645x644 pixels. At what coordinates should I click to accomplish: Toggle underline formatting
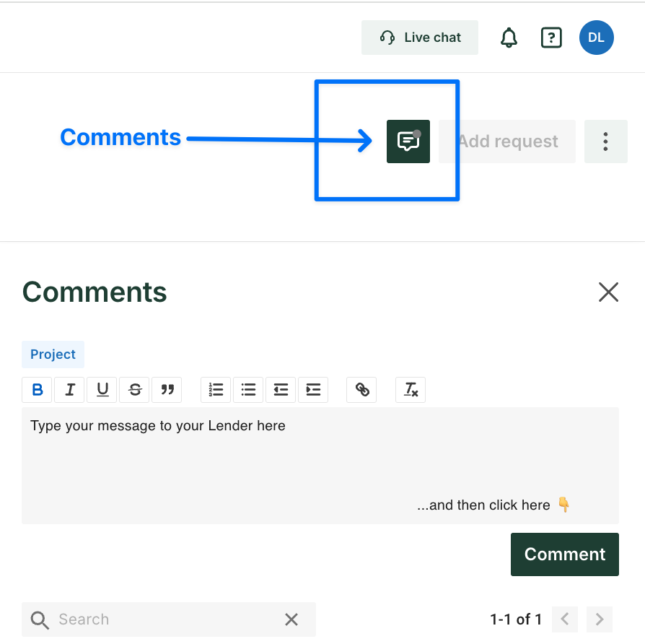[102, 390]
